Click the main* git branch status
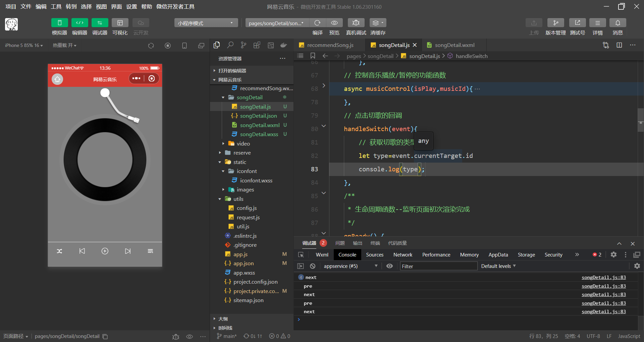Image resolution: width=644 pixels, height=342 pixels. coord(227,336)
